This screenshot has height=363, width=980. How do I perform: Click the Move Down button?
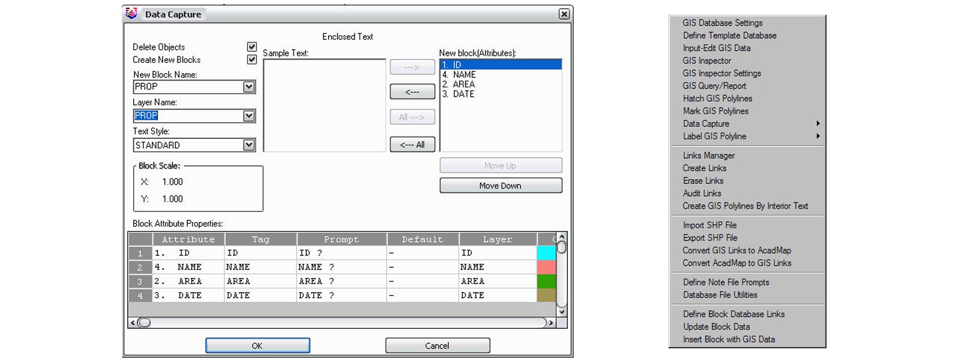tap(501, 185)
